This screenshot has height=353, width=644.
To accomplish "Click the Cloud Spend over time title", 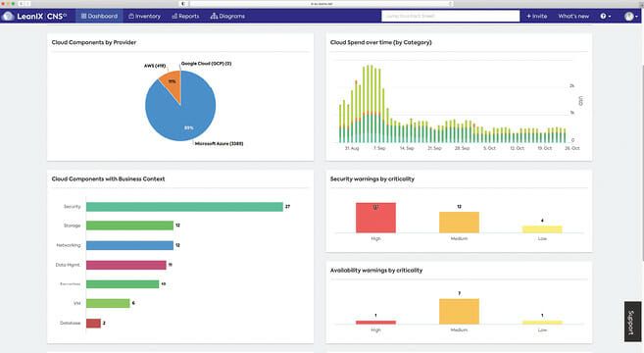I will pyautogui.click(x=380, y=42).
